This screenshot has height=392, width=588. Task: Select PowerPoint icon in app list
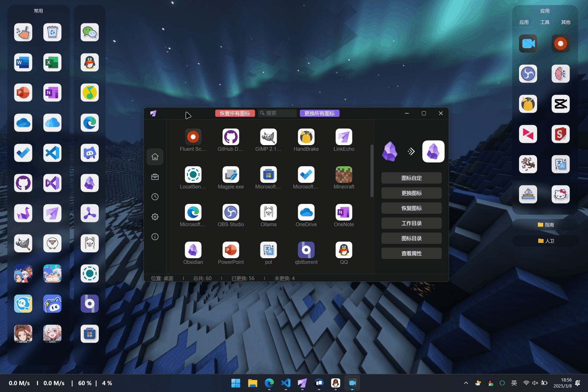[x=231, y=250]
